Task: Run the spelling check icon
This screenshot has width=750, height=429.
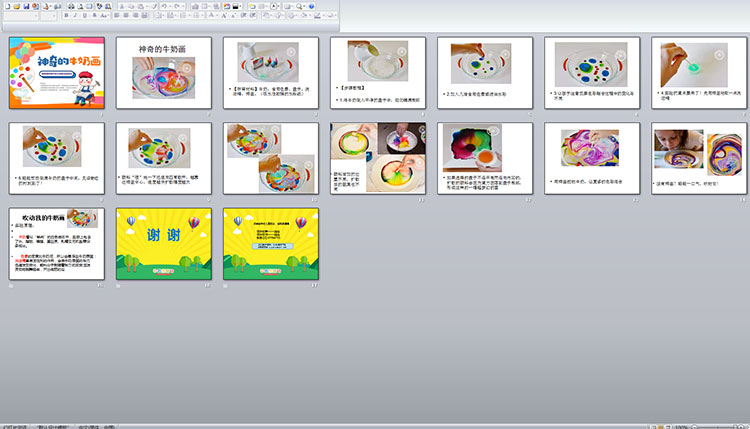Action: tap(99, 7)
